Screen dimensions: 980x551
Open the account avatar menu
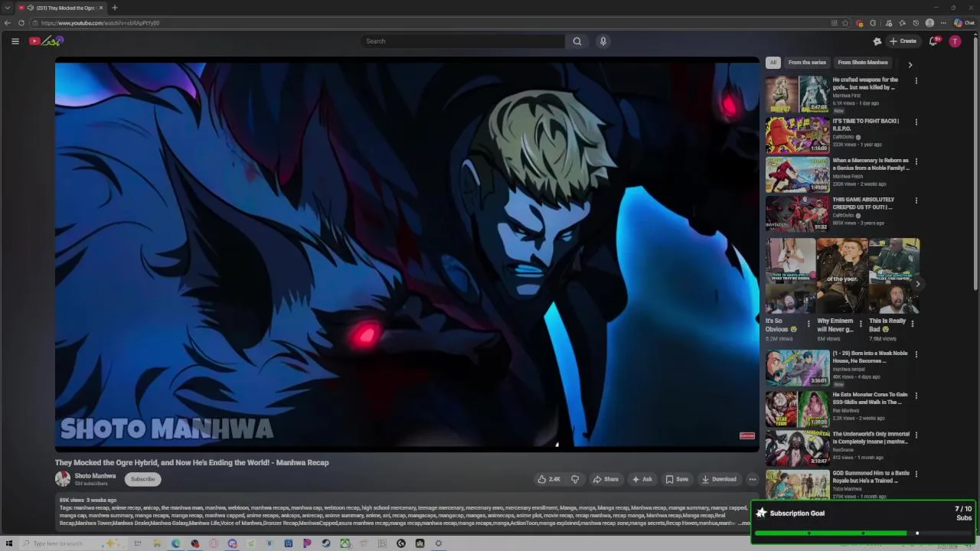[x=955, y=41]
